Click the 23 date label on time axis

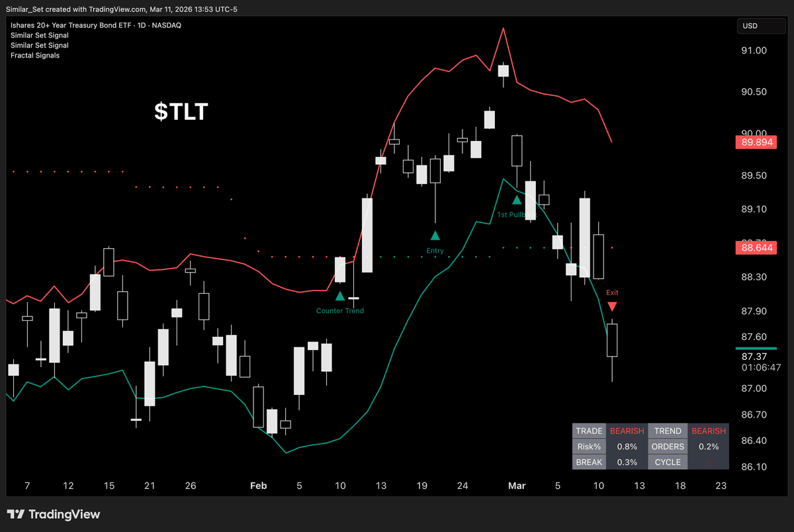coord(721,486)
